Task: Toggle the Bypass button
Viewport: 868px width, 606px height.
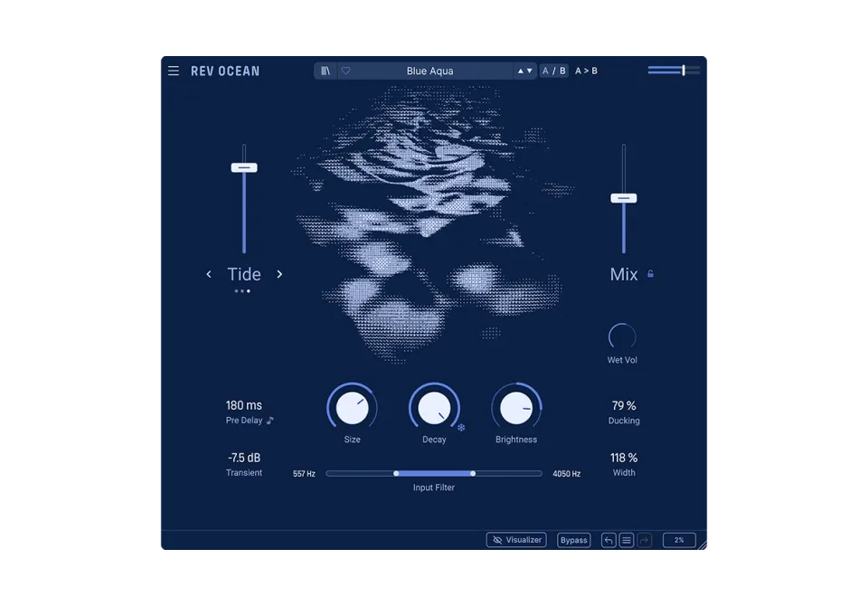Action: coord(573,540)
